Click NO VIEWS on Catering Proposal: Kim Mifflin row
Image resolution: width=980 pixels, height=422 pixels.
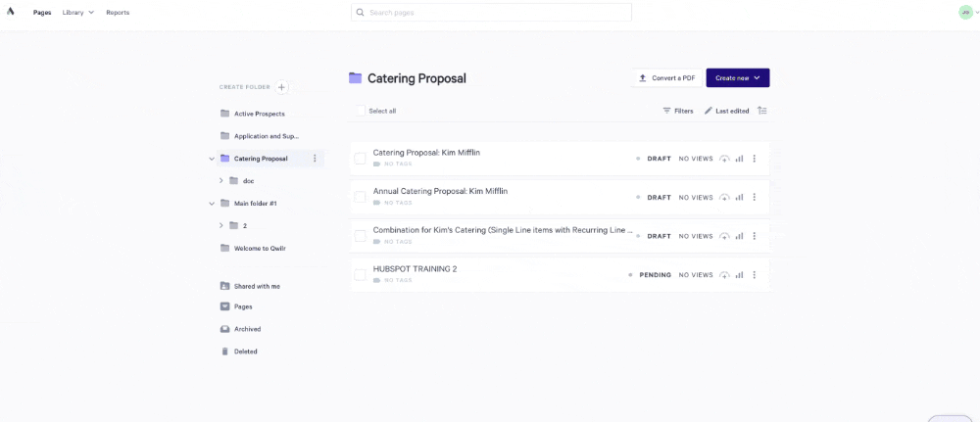[x=696, y=159]
